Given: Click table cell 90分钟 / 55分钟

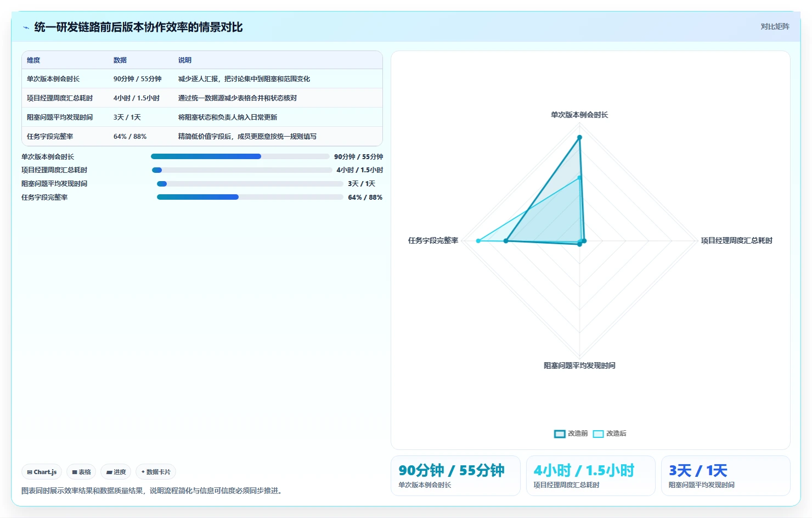Looking at the screenshot, I should point(138,79).
